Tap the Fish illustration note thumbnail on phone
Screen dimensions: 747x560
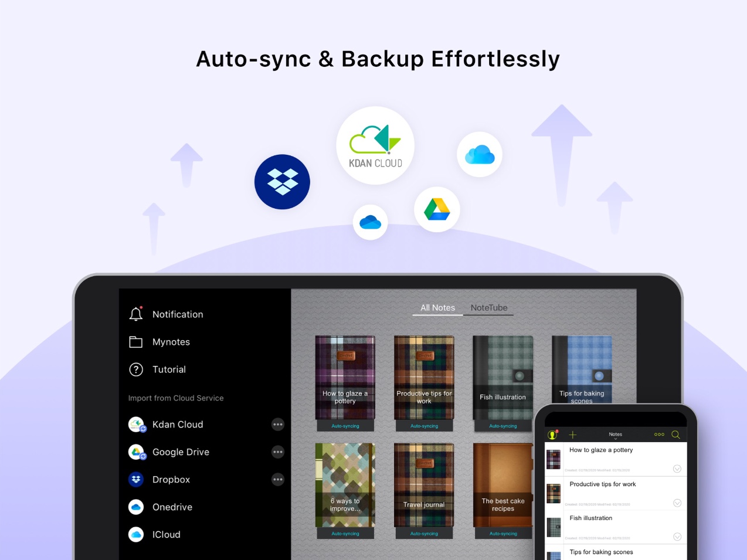coord(554,528)
